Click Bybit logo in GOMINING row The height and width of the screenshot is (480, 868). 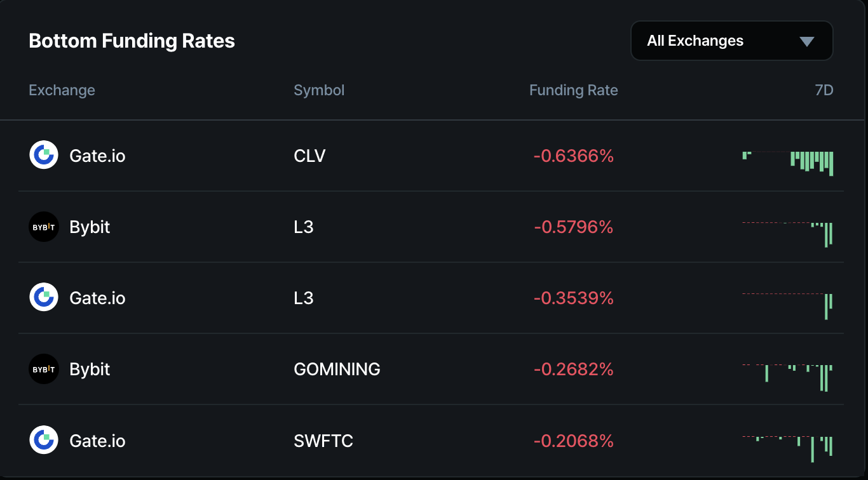tap(44, 369)
